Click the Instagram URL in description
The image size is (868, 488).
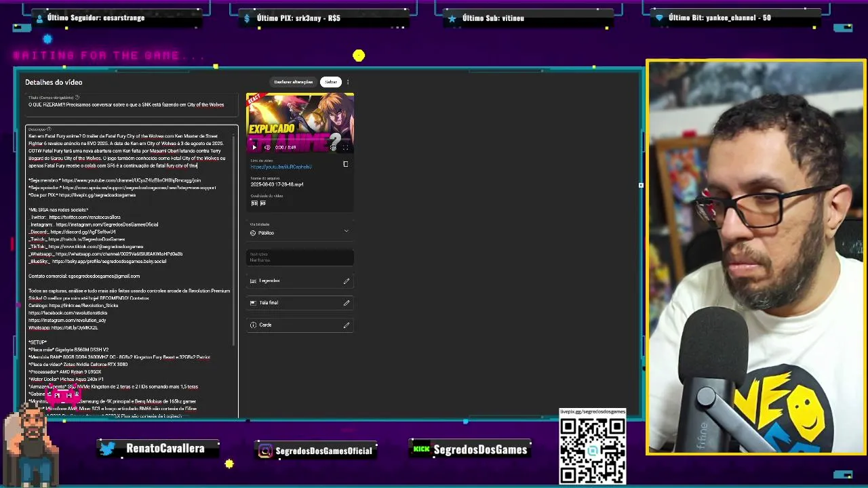click(106, 225)
